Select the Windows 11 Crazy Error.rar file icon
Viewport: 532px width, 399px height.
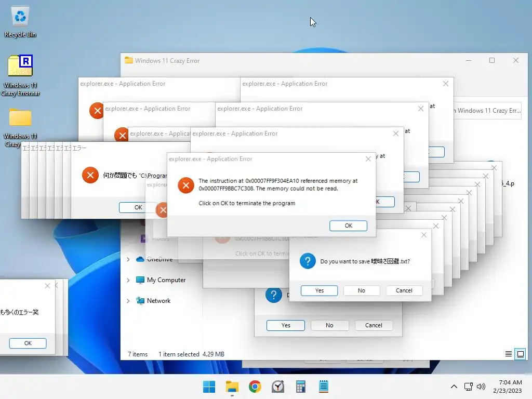(20, 75)
